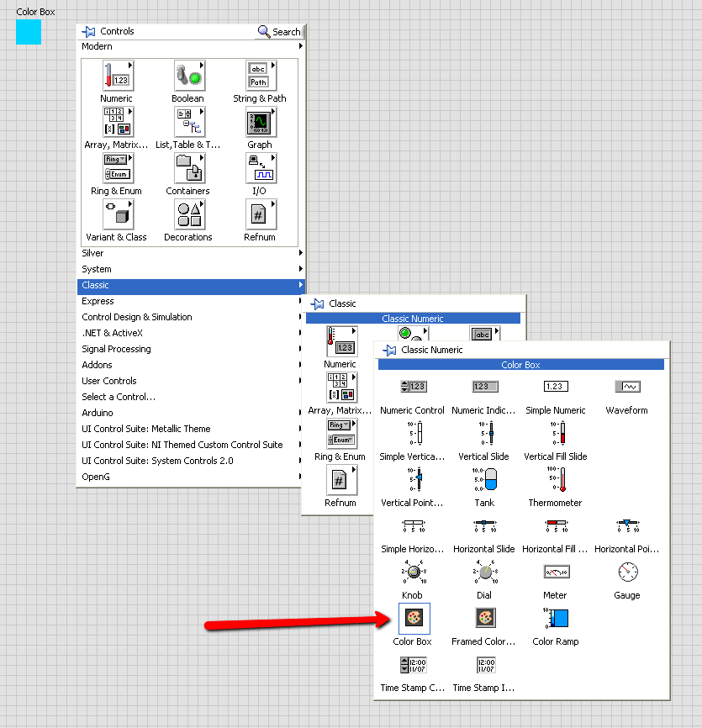This screenshot has height=728, width=702.
Task: Click the cyan Color Box swatch
Action: tap(29, 32)
